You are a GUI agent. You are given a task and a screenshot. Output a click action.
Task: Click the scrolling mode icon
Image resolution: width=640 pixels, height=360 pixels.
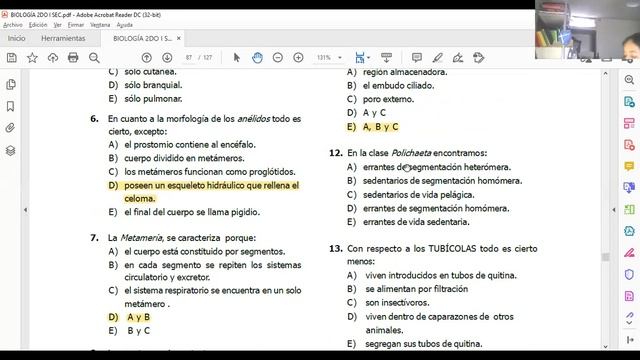point(386,58)
